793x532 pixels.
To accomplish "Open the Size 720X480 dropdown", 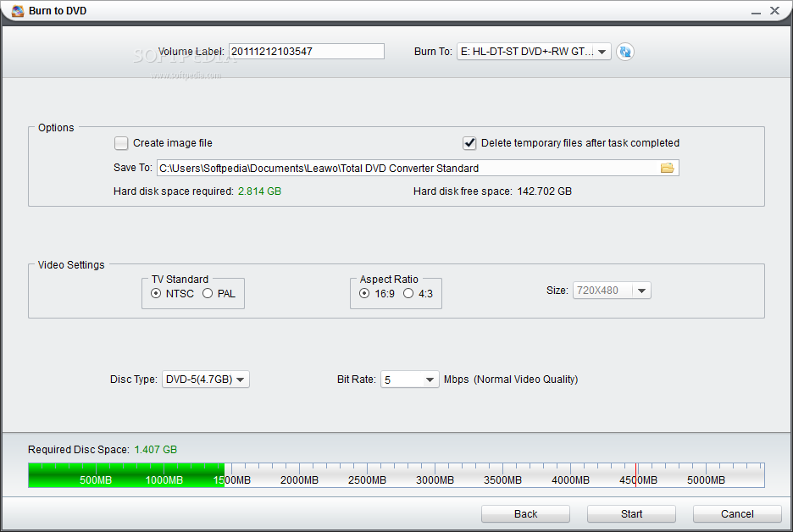I will [612, 291].
